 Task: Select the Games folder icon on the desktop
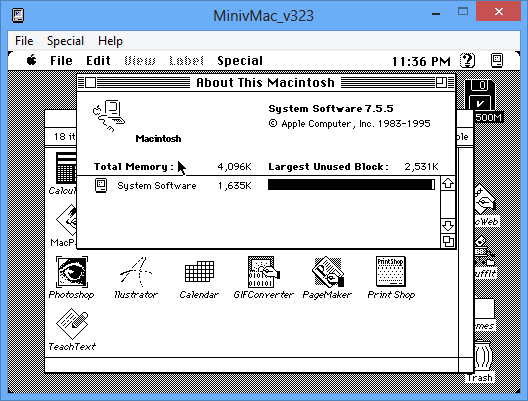[484, 308]
